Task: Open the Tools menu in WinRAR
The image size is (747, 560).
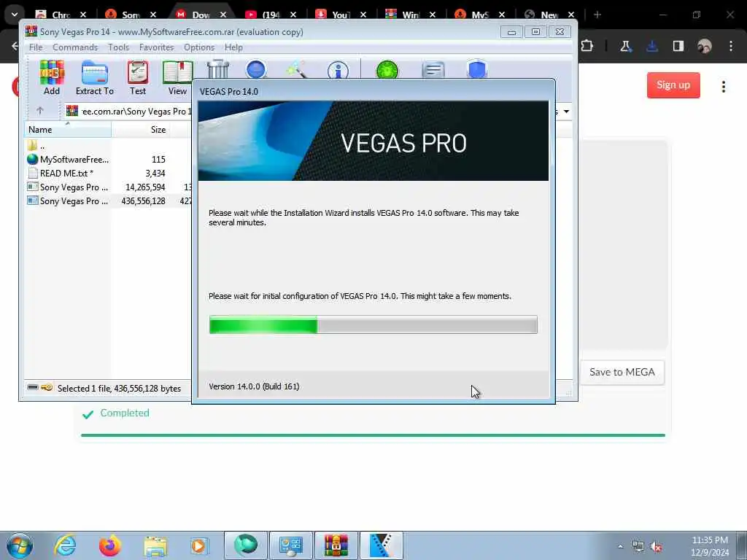Action: (x=118, y=47)
